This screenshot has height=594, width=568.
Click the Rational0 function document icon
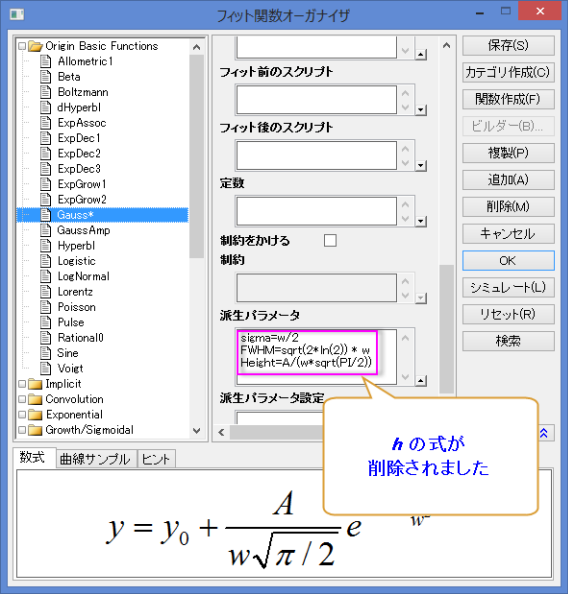45,338
